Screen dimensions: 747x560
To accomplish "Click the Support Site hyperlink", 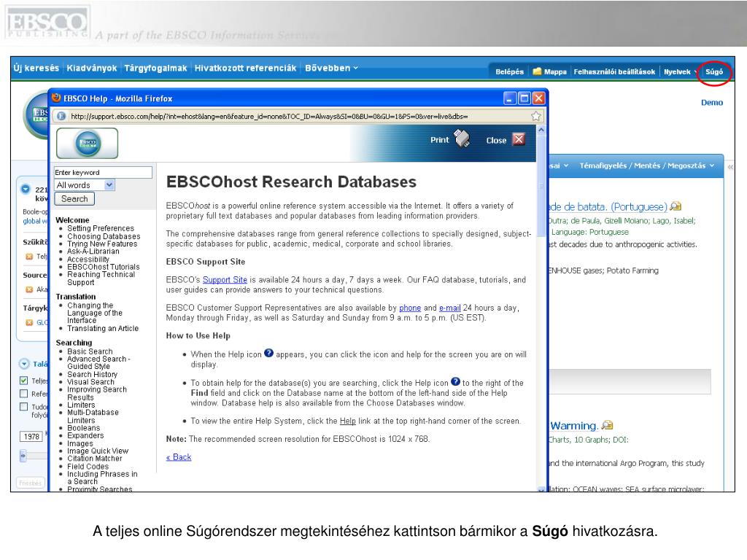I will (x=225, y=279).
